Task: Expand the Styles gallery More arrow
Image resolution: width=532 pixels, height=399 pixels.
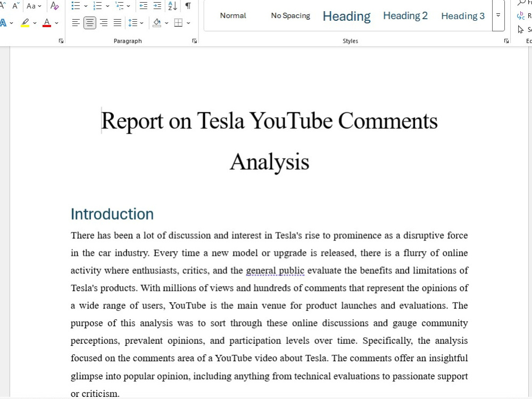Action: click(498, 15)
